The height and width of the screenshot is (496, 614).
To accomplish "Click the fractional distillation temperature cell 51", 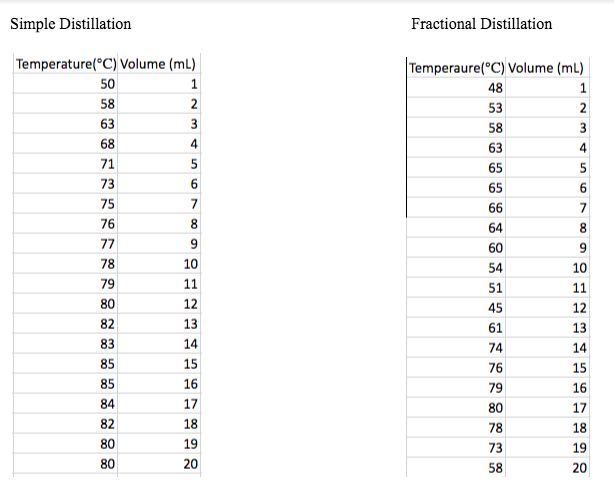I will (x=456, y=287).
